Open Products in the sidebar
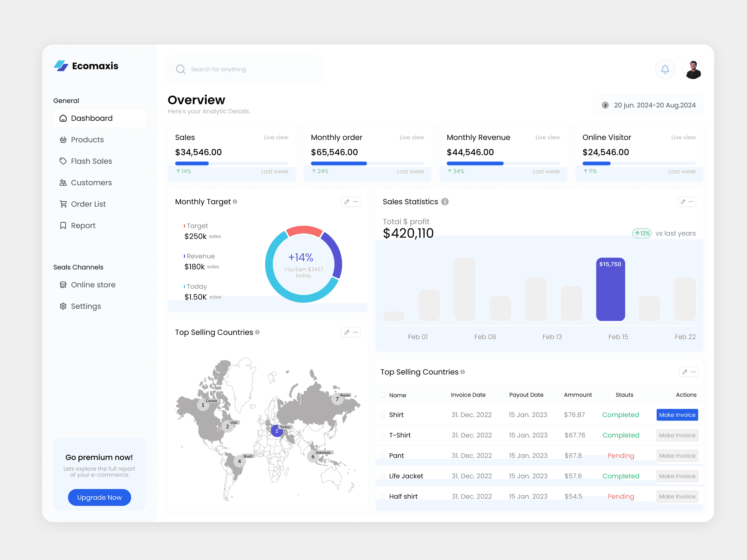 tap(87, 140)
